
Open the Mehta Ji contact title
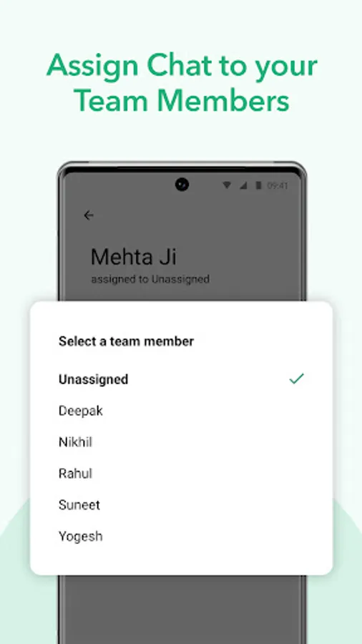pyautogui.click(x=134, y=257)
